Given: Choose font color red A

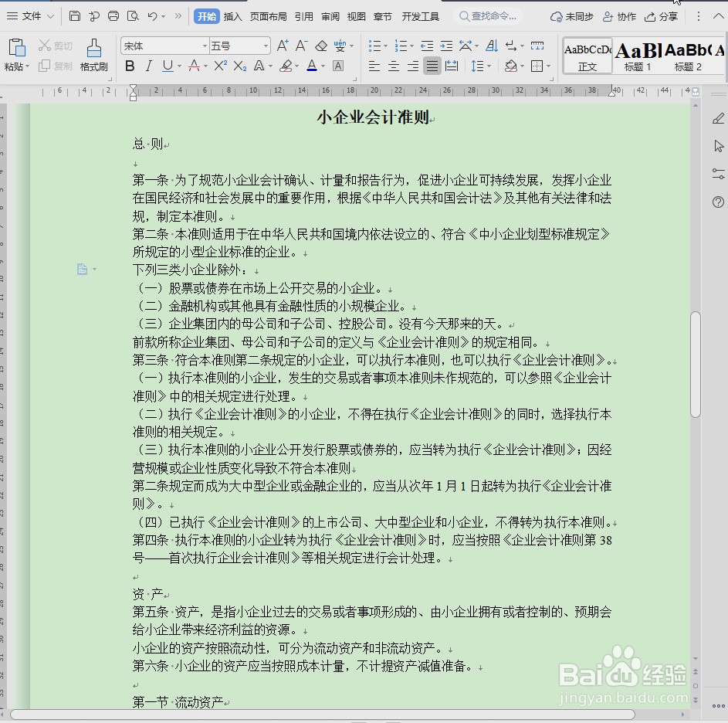Looking at the screenshot, I should pos(194,66).
